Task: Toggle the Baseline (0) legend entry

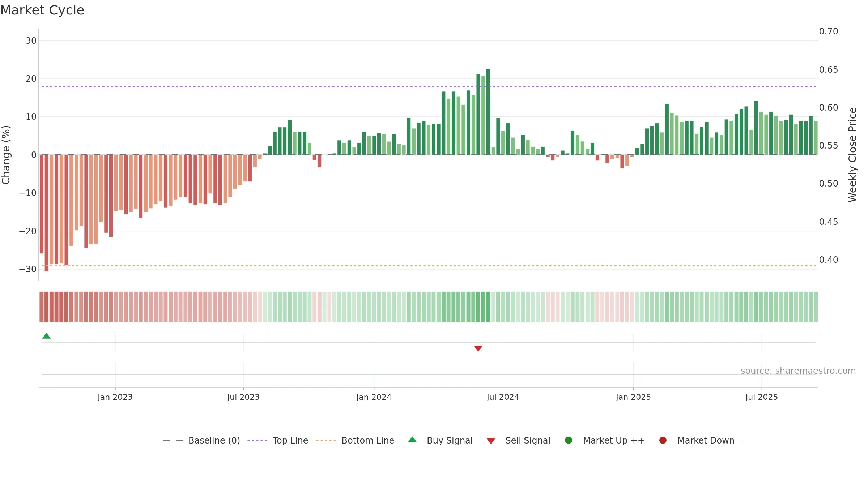Action: point(201,440)
